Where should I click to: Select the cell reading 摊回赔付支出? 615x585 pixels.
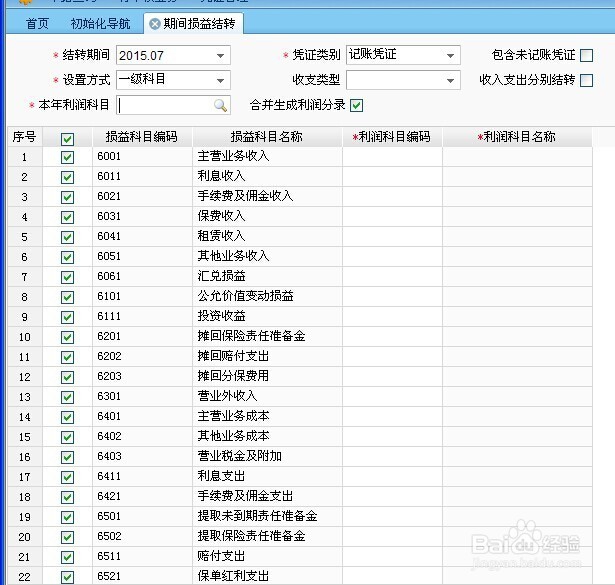267,357
